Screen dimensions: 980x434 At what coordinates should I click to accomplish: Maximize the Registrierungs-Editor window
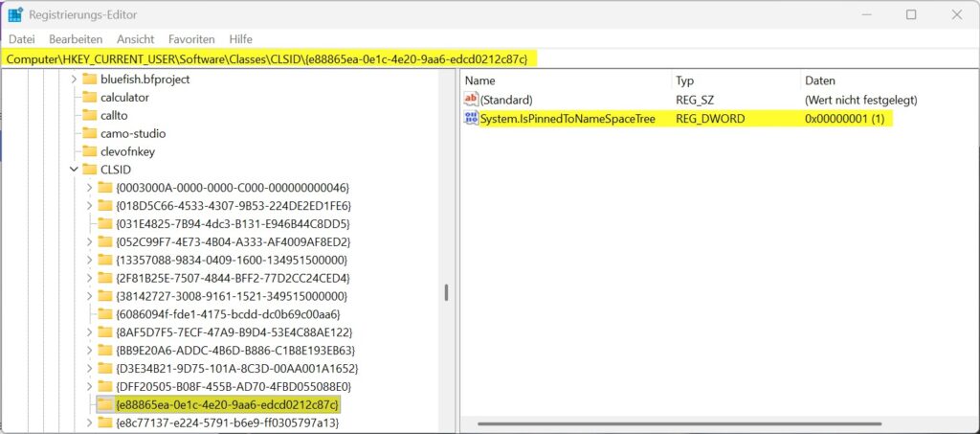pyautogui.click(x=911, y=14)
